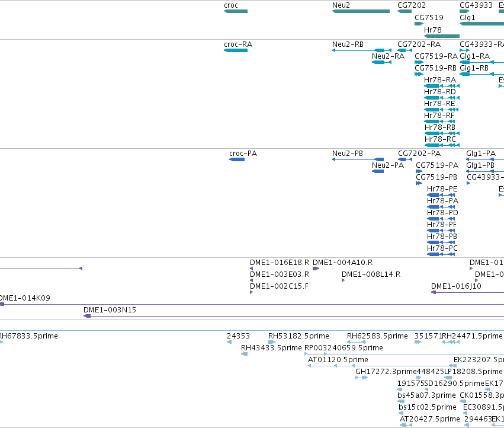This screenshot has width=504, height=428.
Task: Click the CG7202-PA protein feature
Action: (405, 159)
